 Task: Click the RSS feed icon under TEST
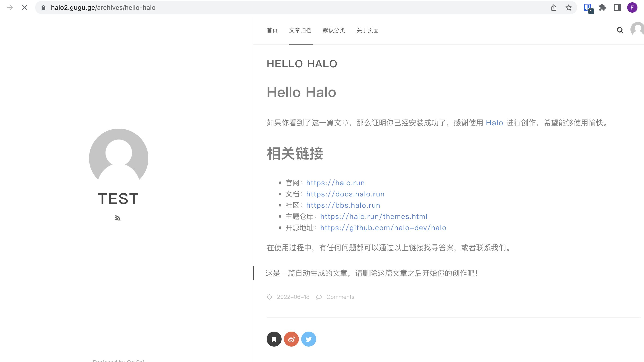pos(118,218)
